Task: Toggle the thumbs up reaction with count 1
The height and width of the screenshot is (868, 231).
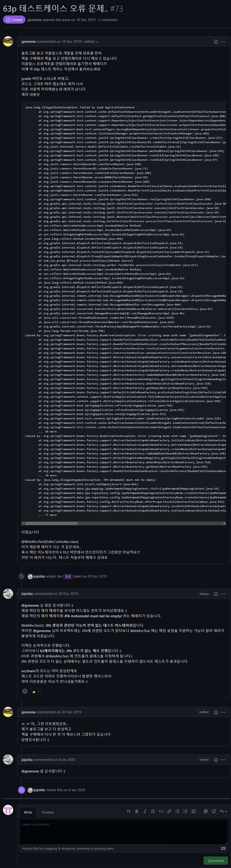Action: pos(36,692)
